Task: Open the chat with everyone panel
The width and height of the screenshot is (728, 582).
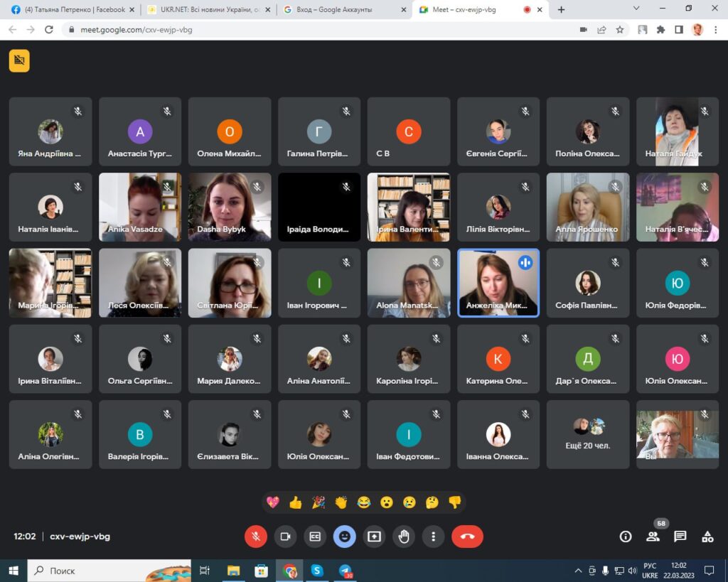Action: pyautogui.click(x=680, y=537)
